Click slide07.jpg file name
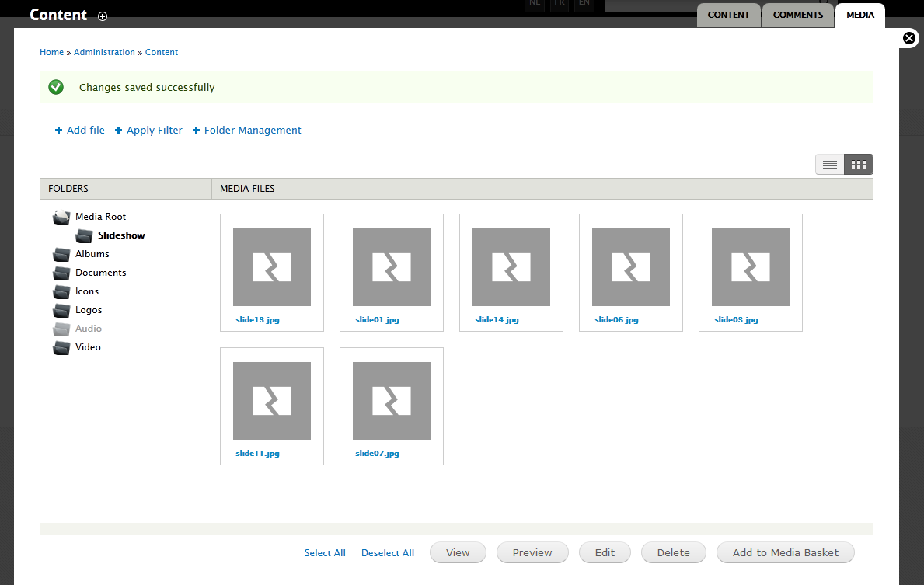Screen dimensions: 924x585 377,454
